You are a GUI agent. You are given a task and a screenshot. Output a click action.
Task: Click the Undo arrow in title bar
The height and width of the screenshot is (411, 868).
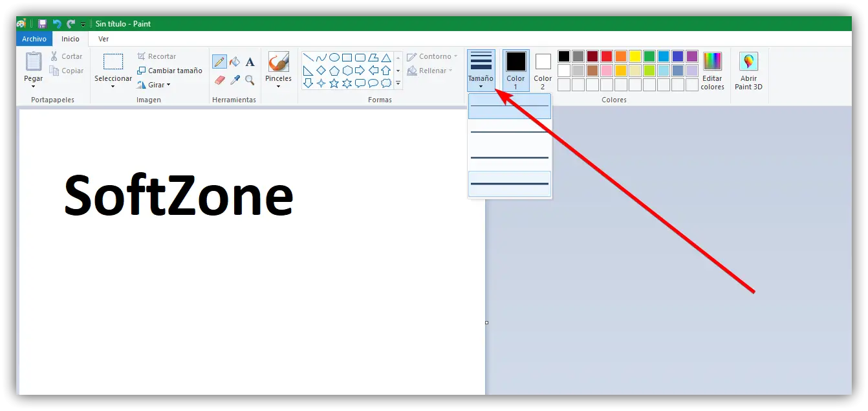point(57,24)
